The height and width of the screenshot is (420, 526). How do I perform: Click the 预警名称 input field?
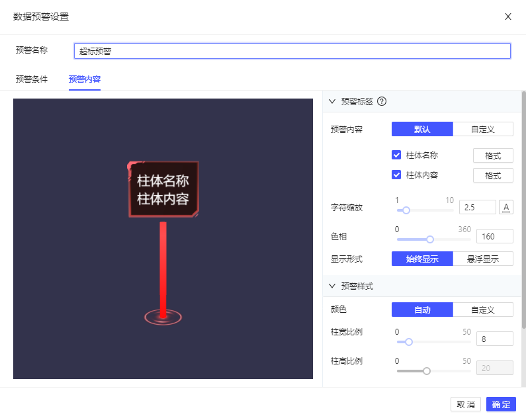tap(292, 51)
